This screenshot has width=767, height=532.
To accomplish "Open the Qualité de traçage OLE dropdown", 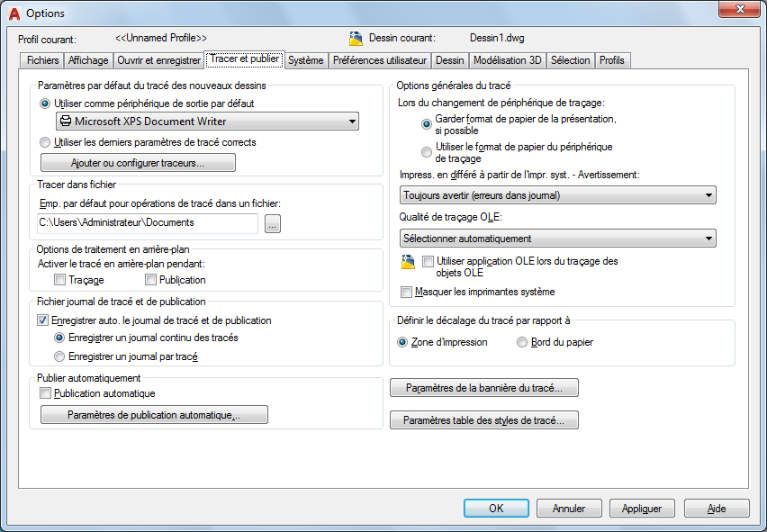I will pos(709,239).
